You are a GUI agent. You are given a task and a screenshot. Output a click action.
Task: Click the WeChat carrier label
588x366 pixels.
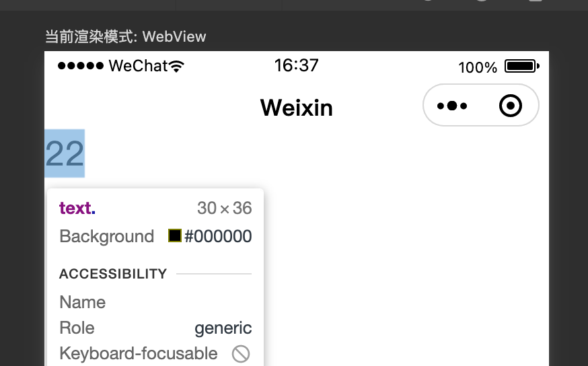138,66
